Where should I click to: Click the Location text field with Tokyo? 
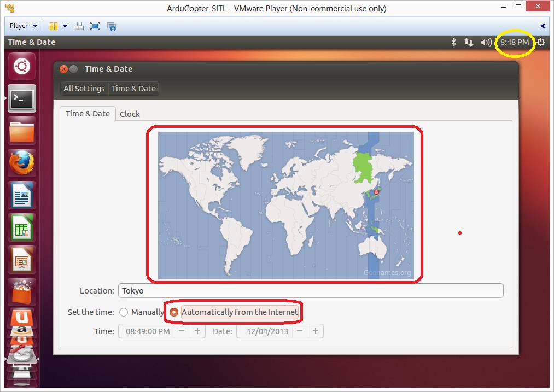click(x=310, y=291)
